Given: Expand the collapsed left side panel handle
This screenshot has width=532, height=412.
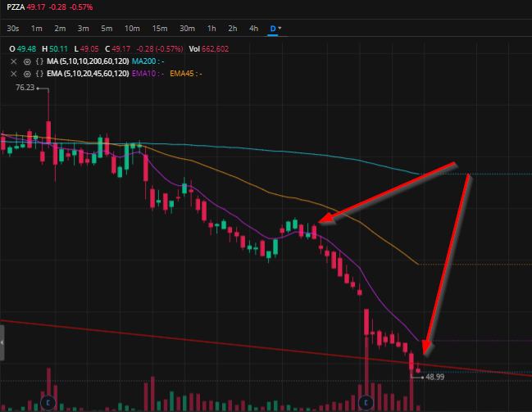Looking at the screenshot, I should coord(2,342).
